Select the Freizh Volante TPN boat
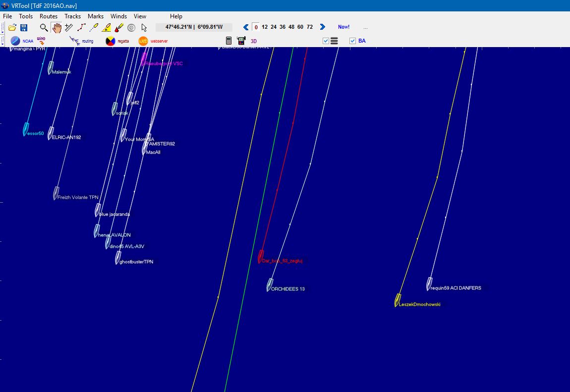The width and height of the screenshot is (570, 392). [x=56, y=193]
